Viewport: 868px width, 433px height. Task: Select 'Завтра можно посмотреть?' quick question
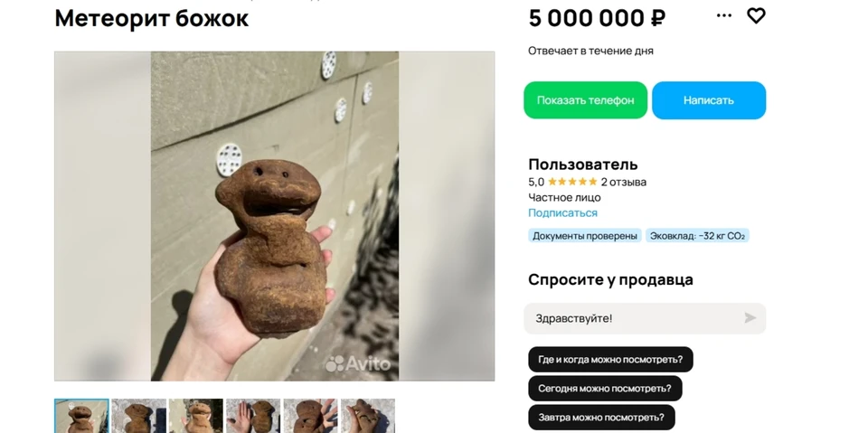(x=602, y=417)
